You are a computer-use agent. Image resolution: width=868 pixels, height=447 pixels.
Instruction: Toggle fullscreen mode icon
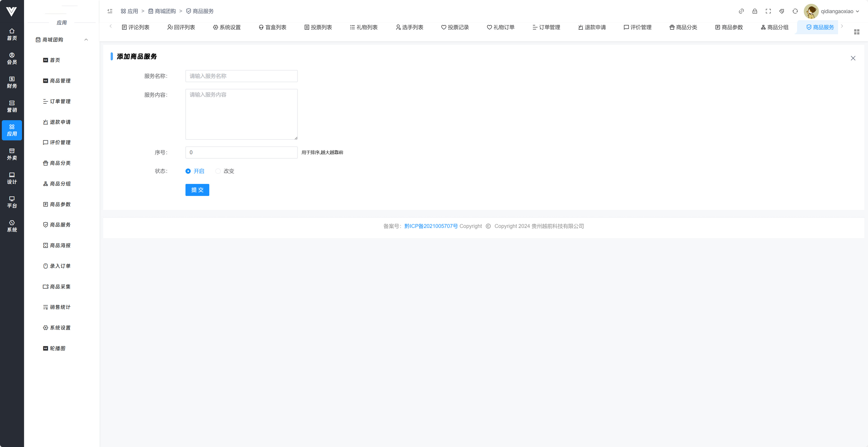coord(768,11)
